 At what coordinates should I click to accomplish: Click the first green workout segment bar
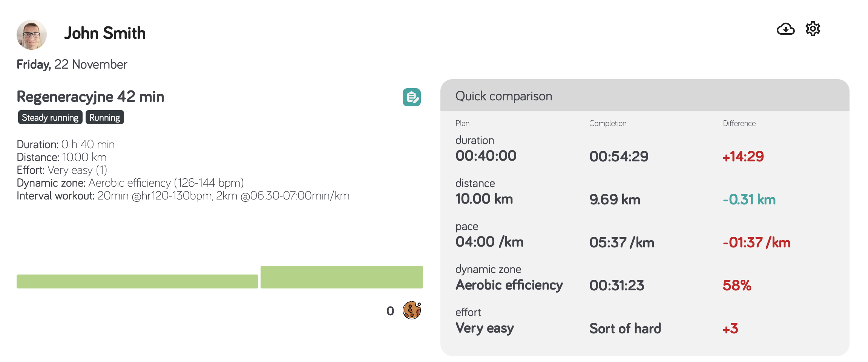tap(137, 281)
